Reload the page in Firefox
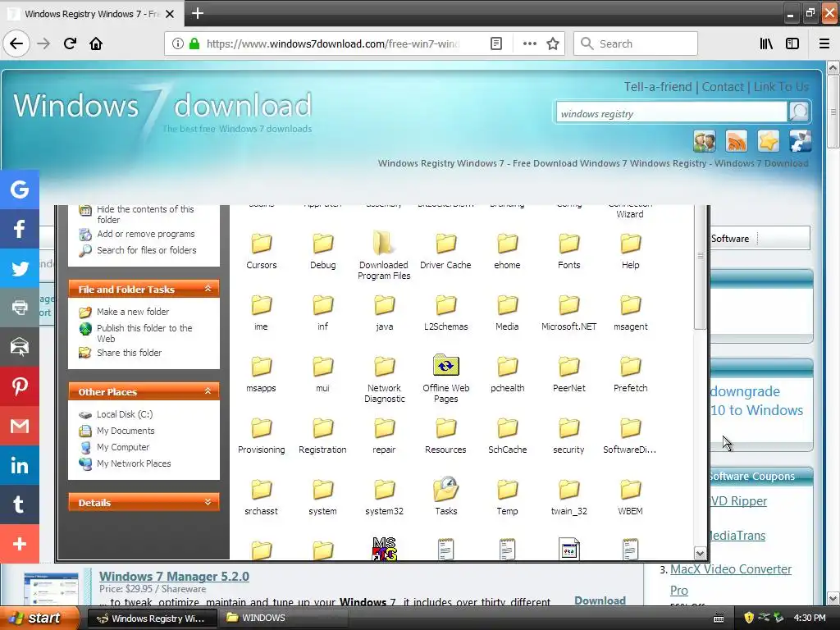 coord(70,43)
